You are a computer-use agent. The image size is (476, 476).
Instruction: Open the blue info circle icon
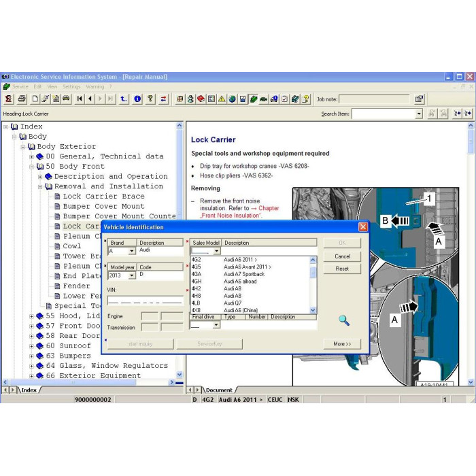pos(137,99)
